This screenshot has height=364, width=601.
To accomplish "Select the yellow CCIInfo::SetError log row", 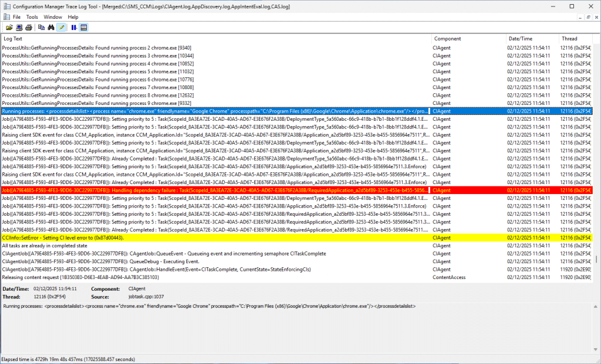I will [x=215, y=237].
